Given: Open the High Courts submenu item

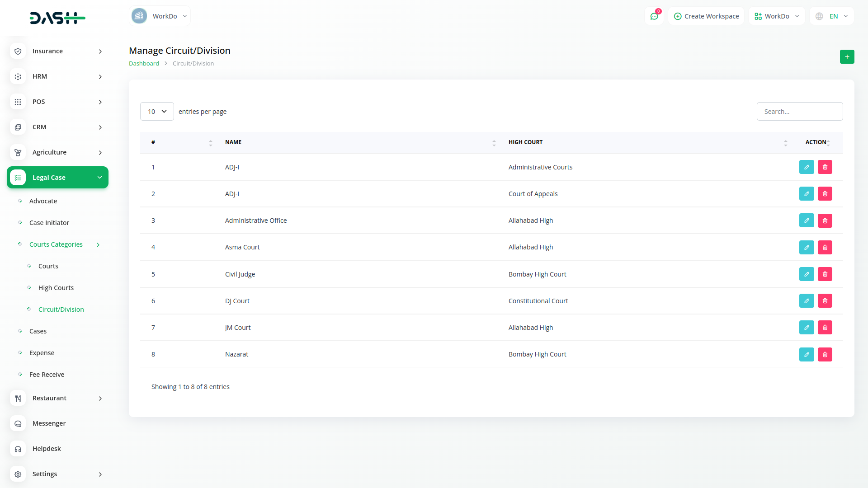Looking at the screenshot, I should point(56,288).
